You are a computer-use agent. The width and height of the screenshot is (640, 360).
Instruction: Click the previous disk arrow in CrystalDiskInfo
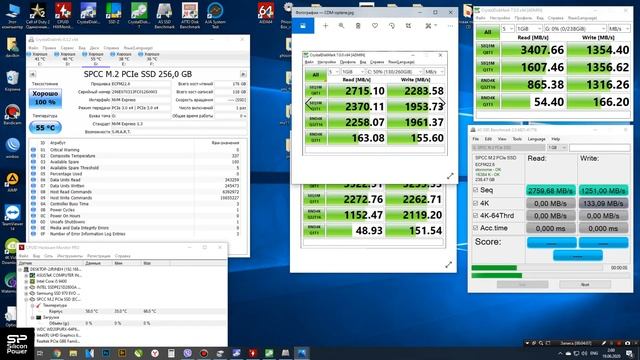[33, 74]
